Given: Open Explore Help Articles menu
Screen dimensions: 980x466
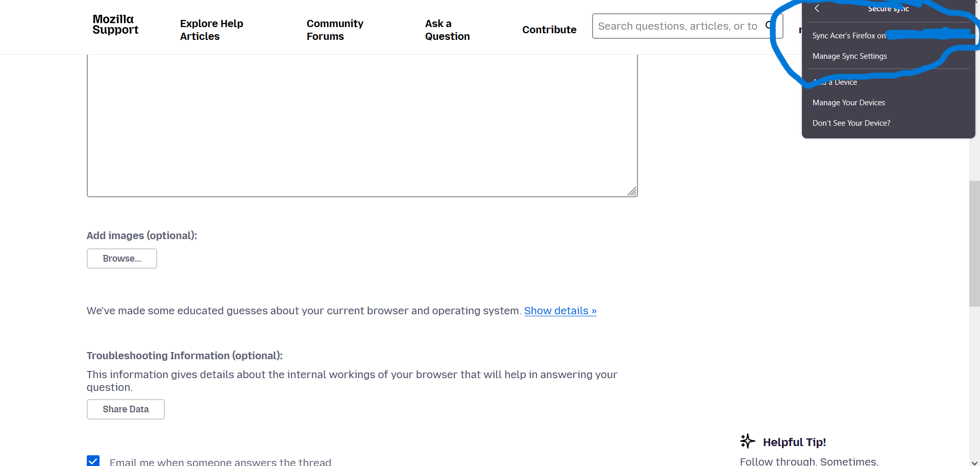Looking at the screenshot, I should 211,30.
